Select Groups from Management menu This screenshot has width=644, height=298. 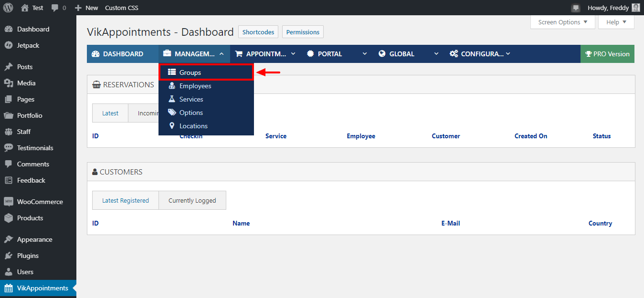(206, 72)
